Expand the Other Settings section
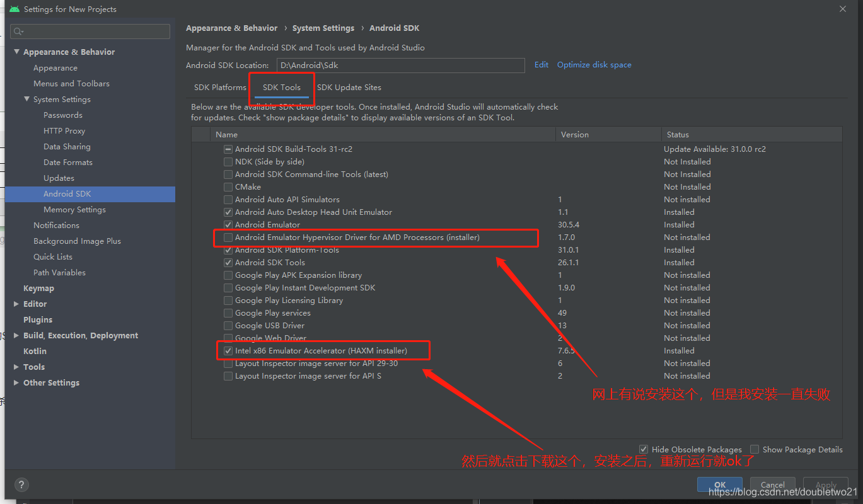This screenshot has height=504, width=863. coord(17,383)
